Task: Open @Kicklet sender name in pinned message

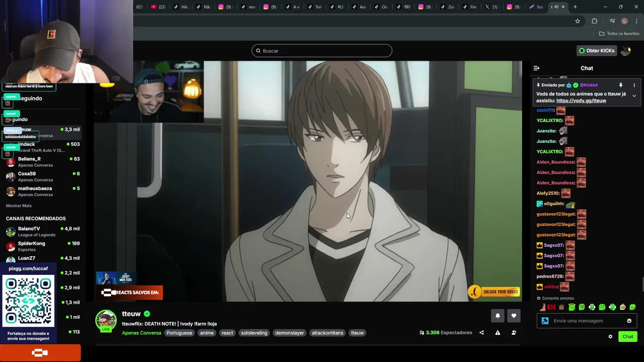Action: point(589,85)
